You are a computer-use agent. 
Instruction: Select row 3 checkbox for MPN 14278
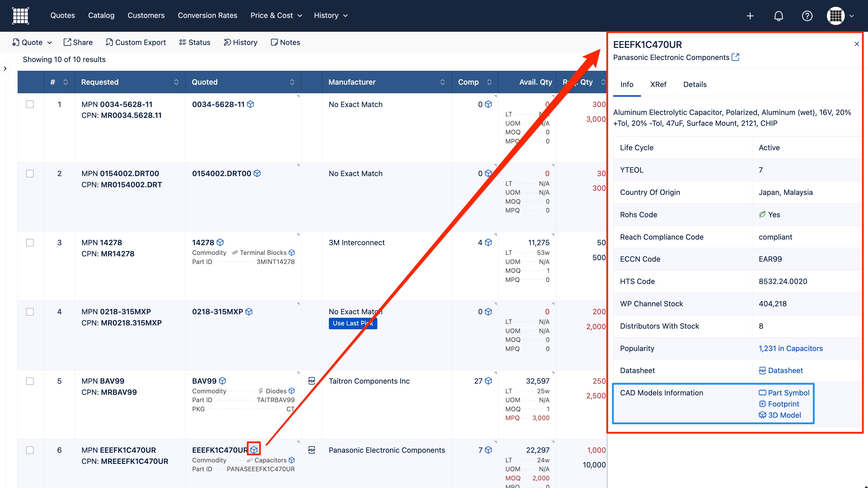point(30,243)
